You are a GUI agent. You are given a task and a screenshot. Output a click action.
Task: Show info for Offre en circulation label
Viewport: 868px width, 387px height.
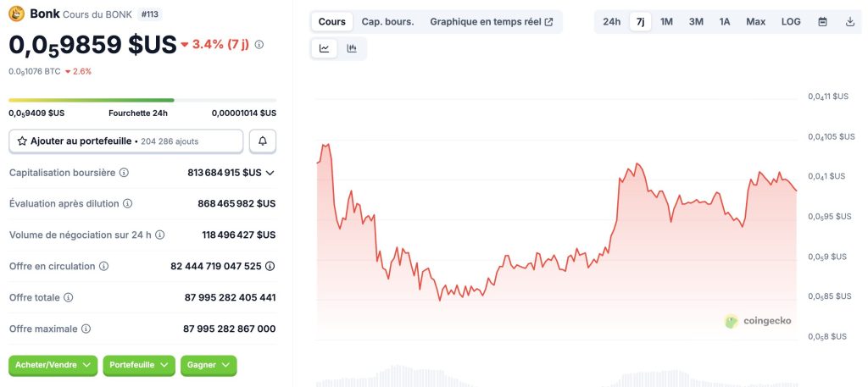pos(104,266)
